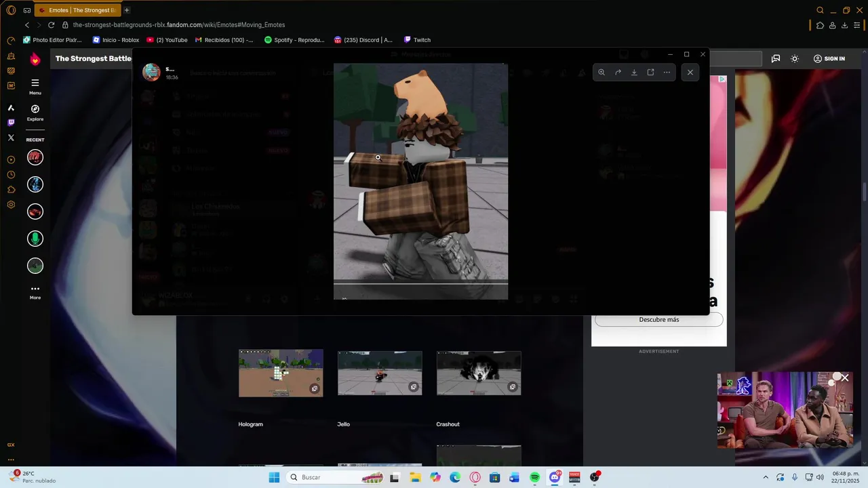Click the Jello caption text

[x=343, y=424]
